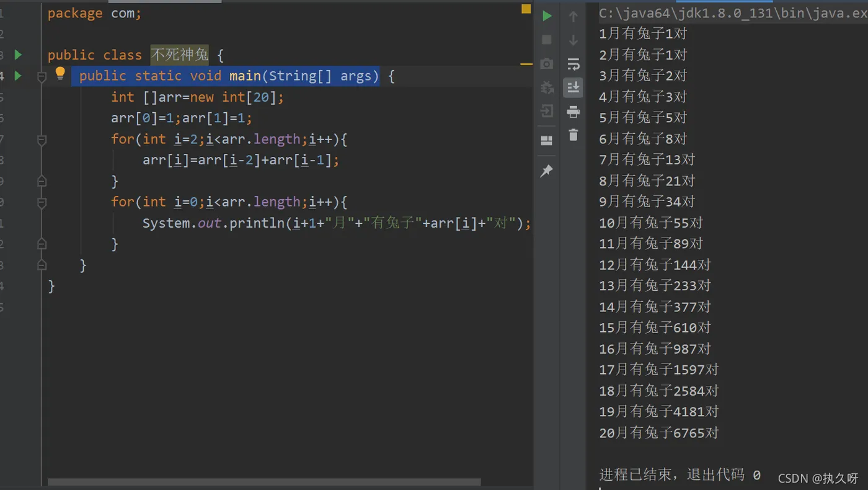Screen dimensions: 868x490
Task: Click output line '7月有兔子13对'
Action: [x=647, y=159]
